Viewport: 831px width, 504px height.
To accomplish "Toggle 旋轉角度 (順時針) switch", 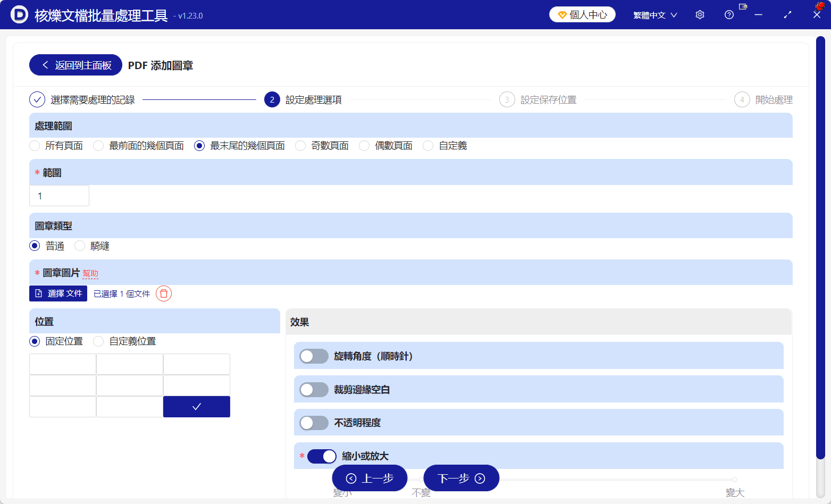I will coord(314,356).
